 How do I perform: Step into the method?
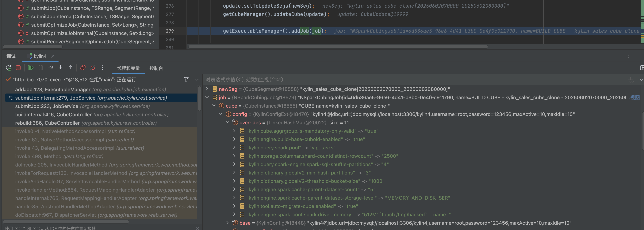(60, 68)
